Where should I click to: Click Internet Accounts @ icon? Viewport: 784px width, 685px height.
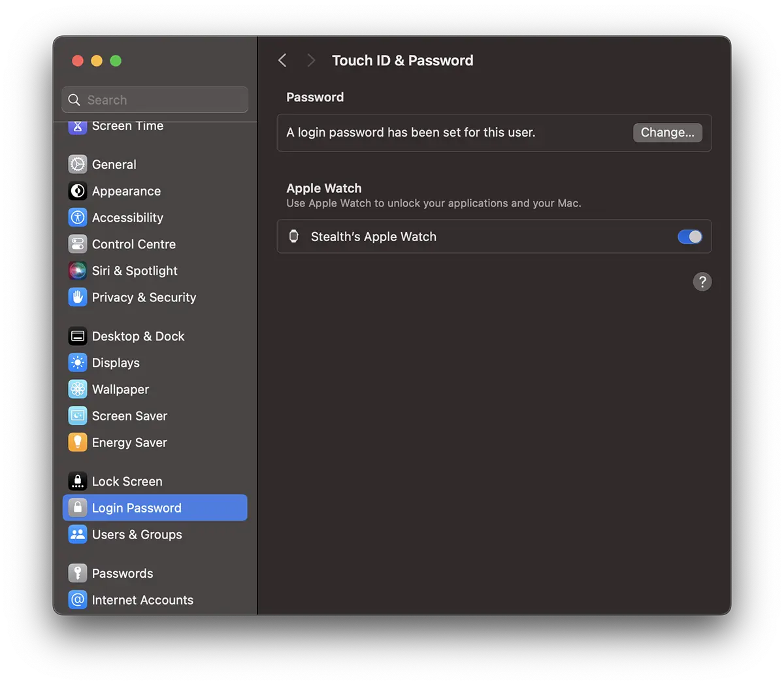click(78, 599)
